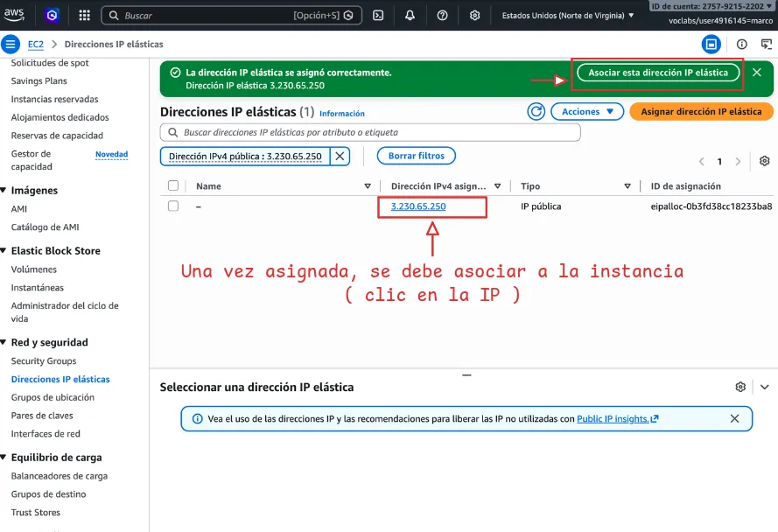The image size is (778, 532).
Task: Dismiss the green success banner
Action: (757, 73)
